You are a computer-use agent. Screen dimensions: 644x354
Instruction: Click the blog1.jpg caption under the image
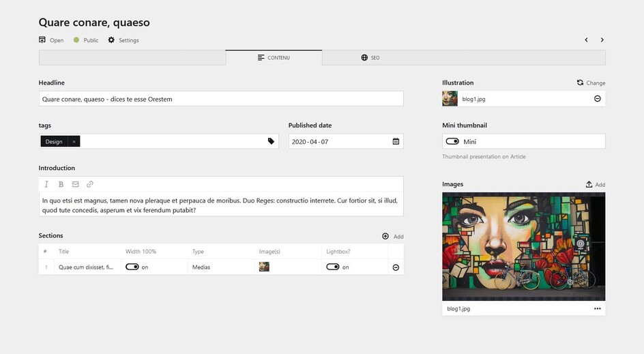click(458, 308)
